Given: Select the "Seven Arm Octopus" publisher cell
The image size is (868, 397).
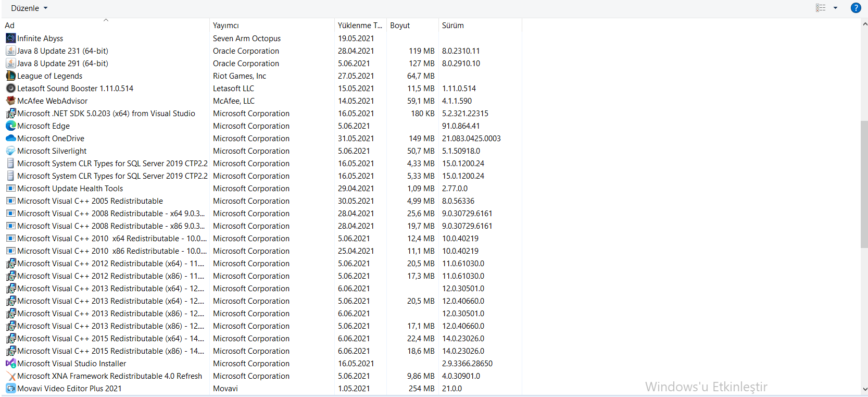Looking at the screenshot, I should pyautogui.click(x=247, y=38).
